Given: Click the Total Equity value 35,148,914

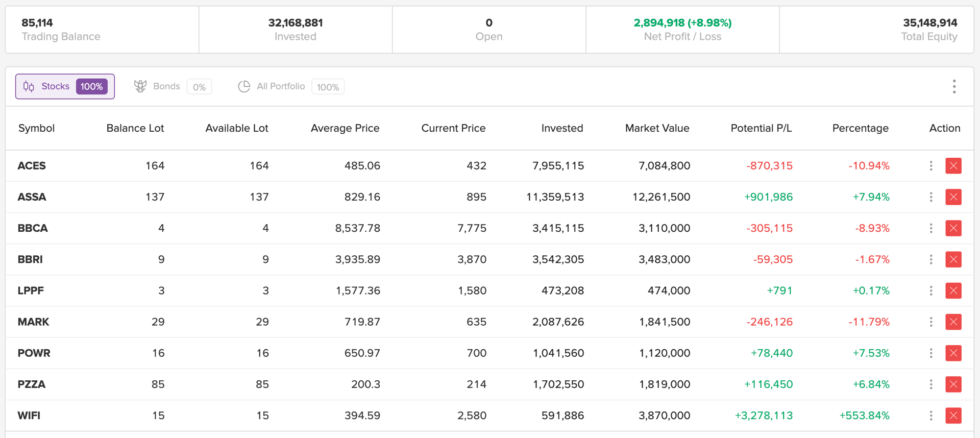Looking at the screenshot, I should (930, 23).
